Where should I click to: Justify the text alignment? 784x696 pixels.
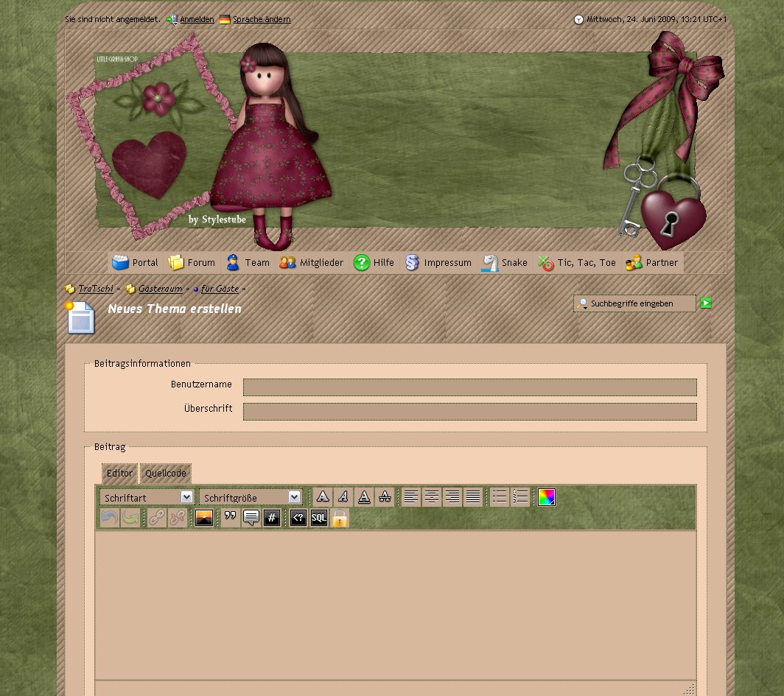(473, 497)
